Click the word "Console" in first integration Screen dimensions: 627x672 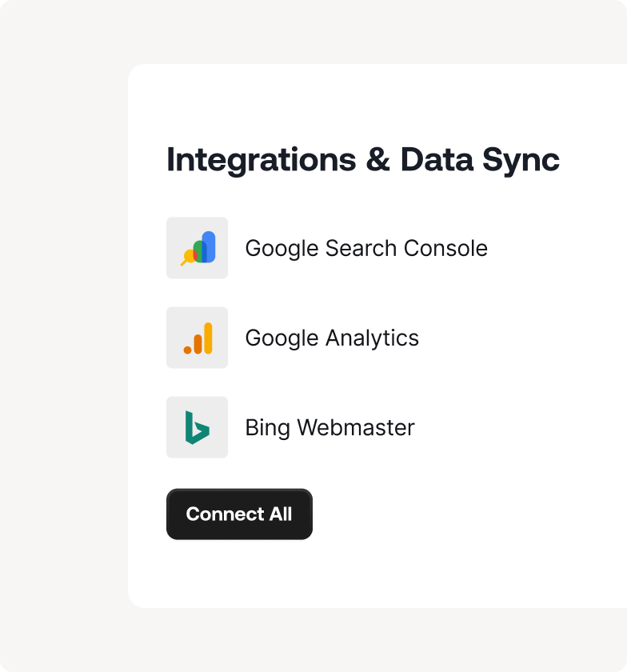[x=445, y=248]
